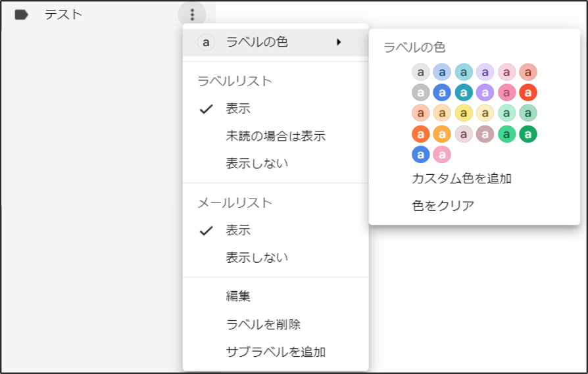Pick the bright red color swatch
This screenshot has height=374, width=588.
[x=528, y=92]
